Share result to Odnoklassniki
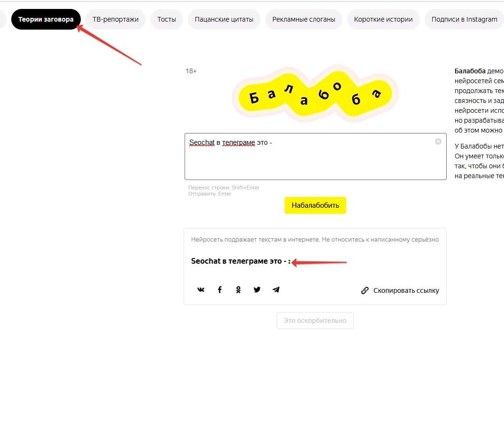This screenshot has width=504, height=423. pyautogui.click(x=238, y=290)
